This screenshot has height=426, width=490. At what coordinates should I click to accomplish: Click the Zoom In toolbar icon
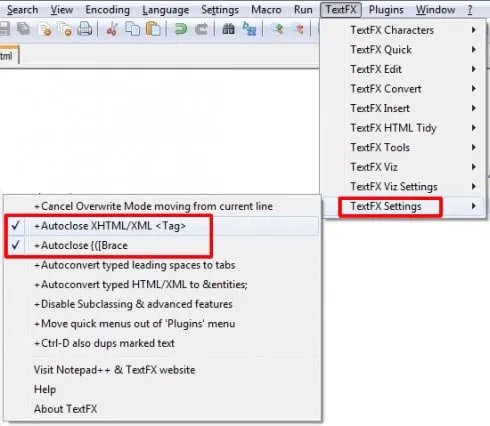pyautogui.click(x=277, y=29)
